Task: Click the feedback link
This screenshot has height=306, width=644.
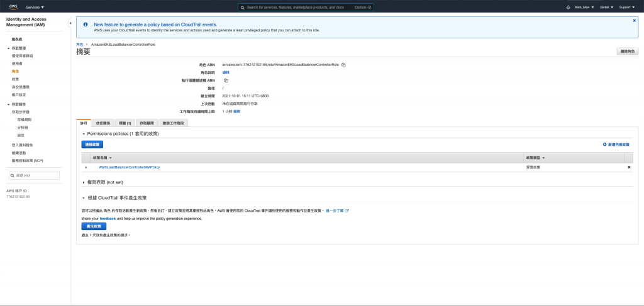Action: click(108, 219)
